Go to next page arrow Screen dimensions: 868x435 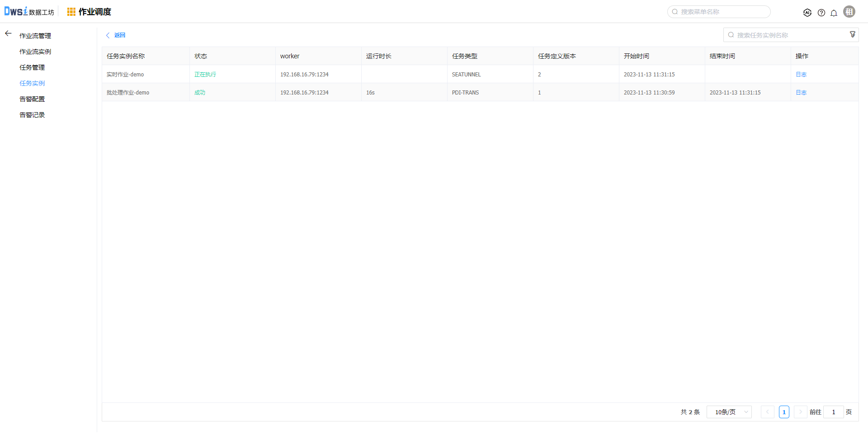point(801,412)
